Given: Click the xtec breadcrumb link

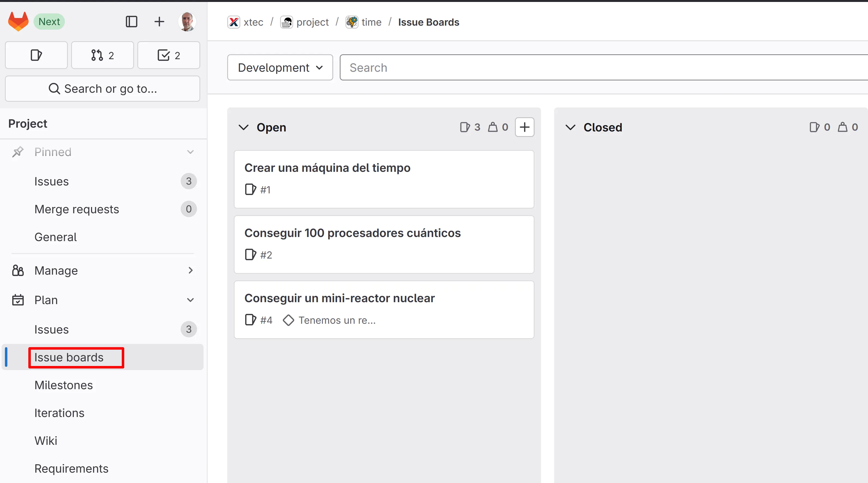Looking at the screenshot, I should point(253,22).
